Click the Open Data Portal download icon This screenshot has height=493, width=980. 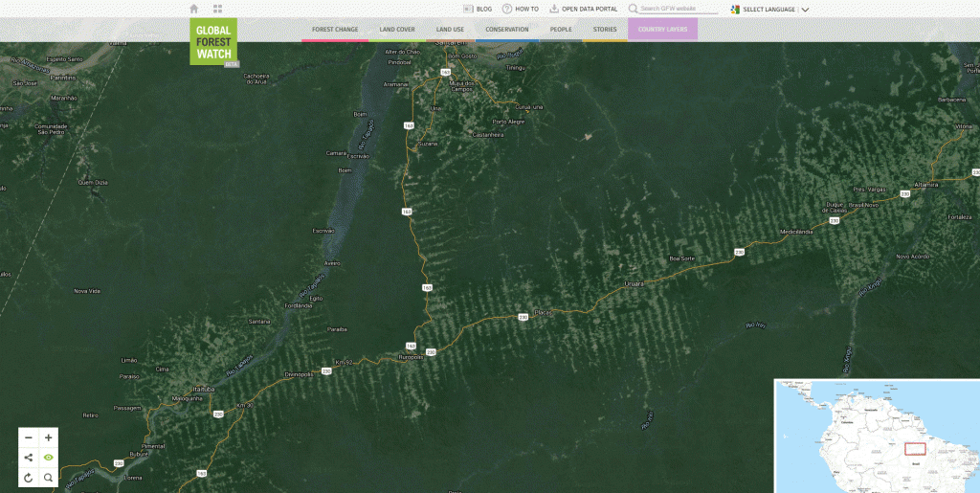554,9
